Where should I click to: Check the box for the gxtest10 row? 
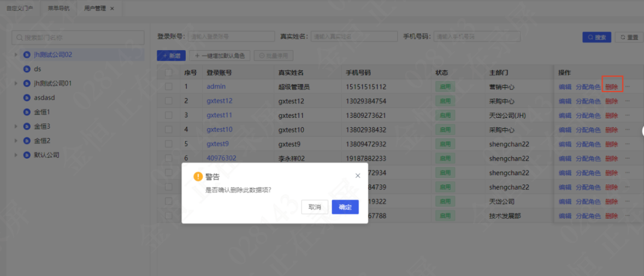click(168, 130)
